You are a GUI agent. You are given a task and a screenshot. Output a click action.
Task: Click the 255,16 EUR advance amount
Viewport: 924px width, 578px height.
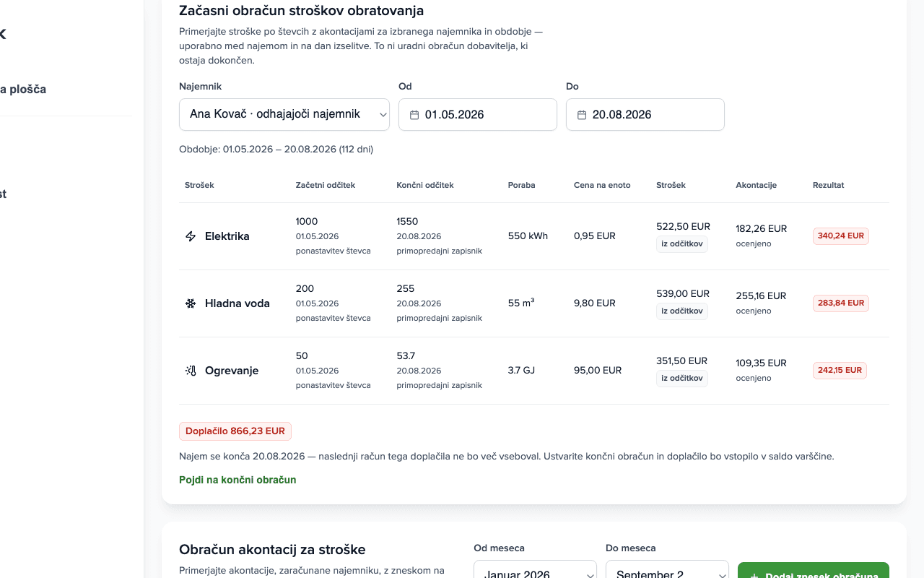tap(761, 296)
